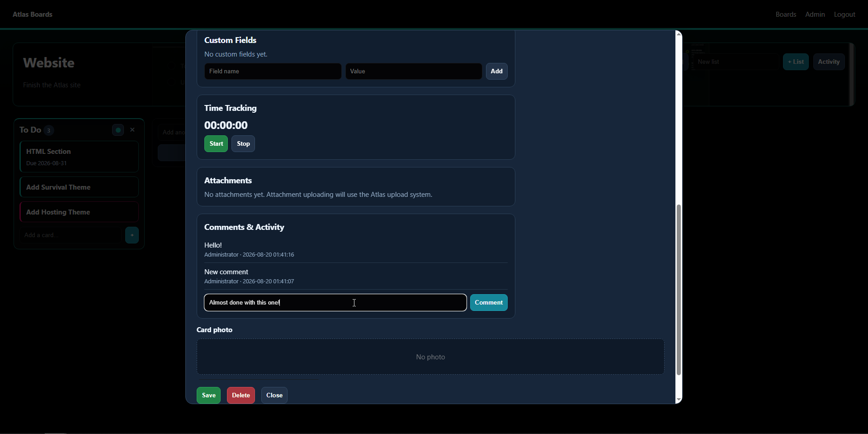Click the plus button to add card
Image resolution: width=868 pixels, height=434 pixels.
tap(132, 235)
